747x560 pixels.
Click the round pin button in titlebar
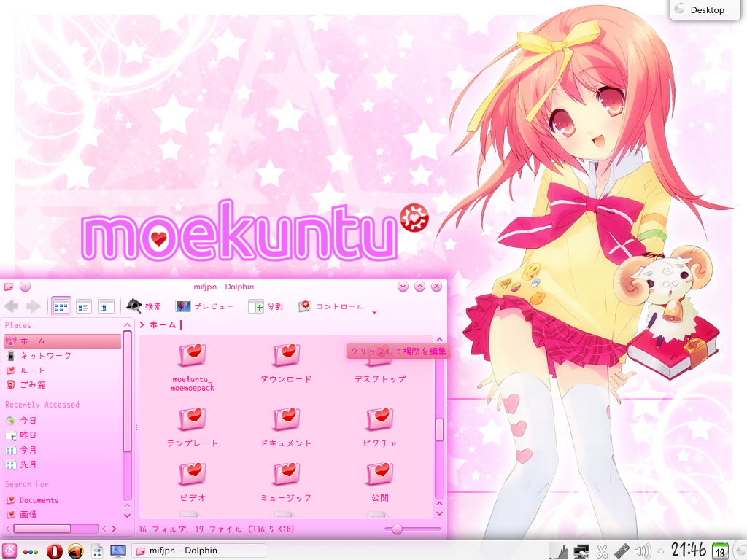click(x=26, y=286)
